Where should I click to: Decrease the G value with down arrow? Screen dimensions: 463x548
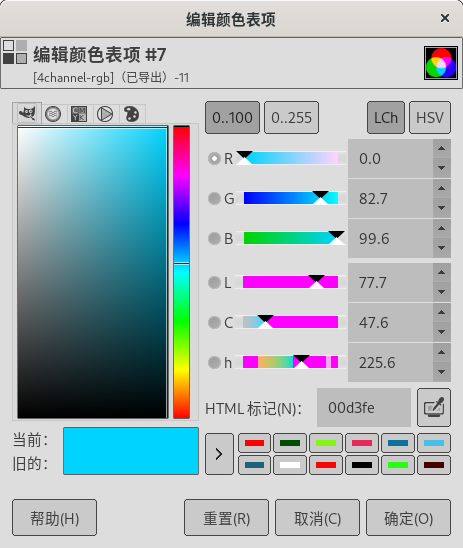442,208
